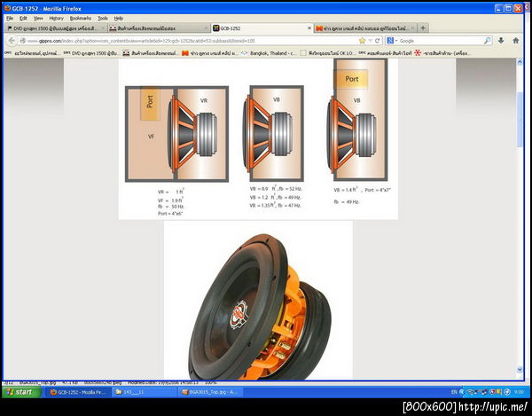Click the 'fb = 49 Hz.' text
This screenshot has height=416, width=532.
click(347, 201)
